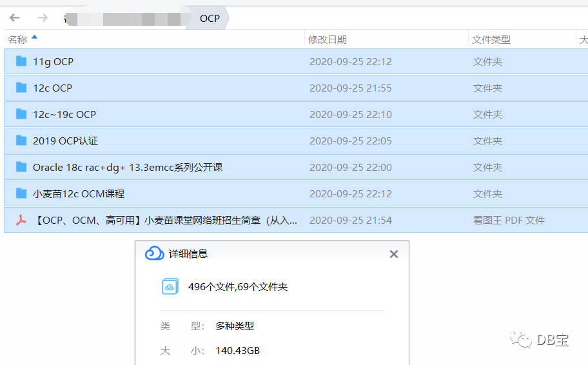Click the date 2020-09-25 21:54
Screen dimensions: 588x365
[351, 220]
